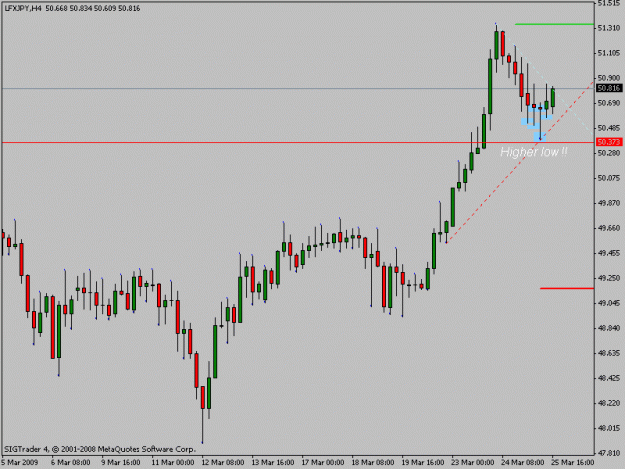The height and width of the screenshot is (469, 625).
Task: Click the '24 Mar 08:00' time label
Action: point(523,463)
